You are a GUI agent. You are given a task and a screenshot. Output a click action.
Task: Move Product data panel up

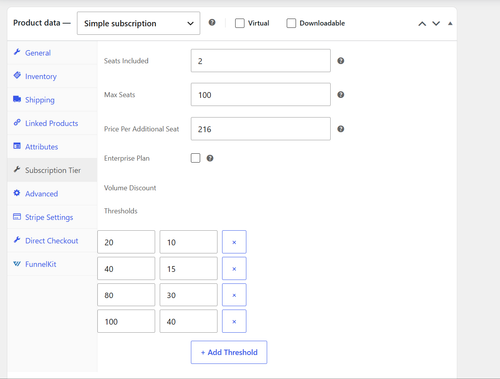pos(422,23)
